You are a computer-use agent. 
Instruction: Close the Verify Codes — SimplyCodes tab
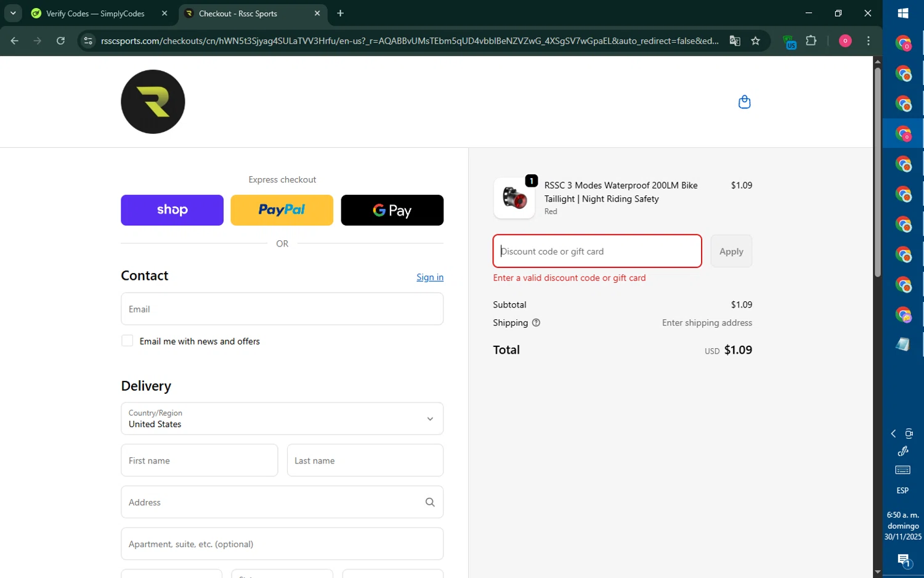(164, 13)
